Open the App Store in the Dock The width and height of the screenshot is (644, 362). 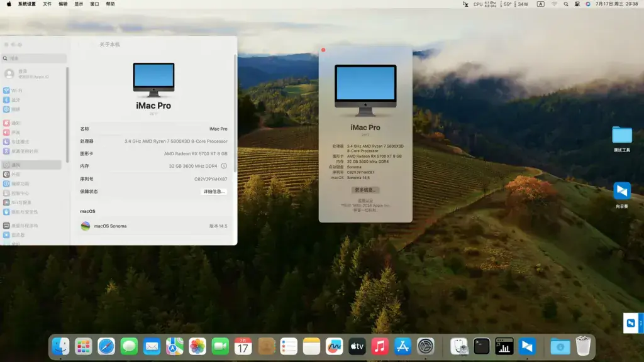(402, 346)
